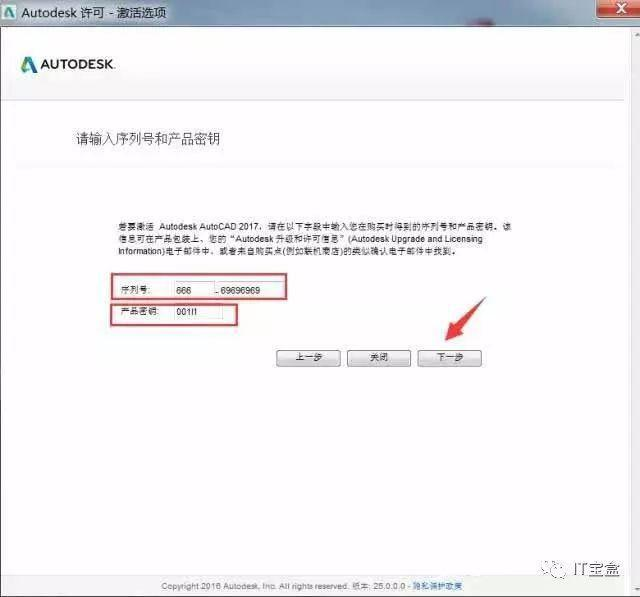
Task: Click the Autodesk icon in the title bar
Action: [9, 12]
